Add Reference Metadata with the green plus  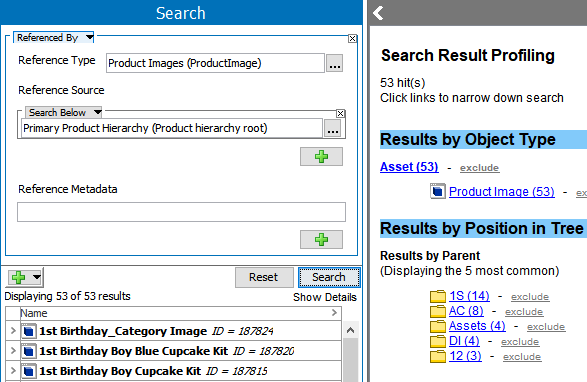click(x=321, y=240)
